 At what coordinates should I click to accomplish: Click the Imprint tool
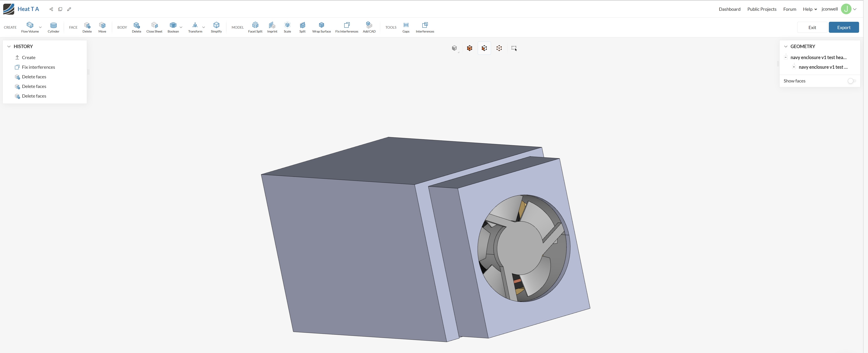coord(272,27)
